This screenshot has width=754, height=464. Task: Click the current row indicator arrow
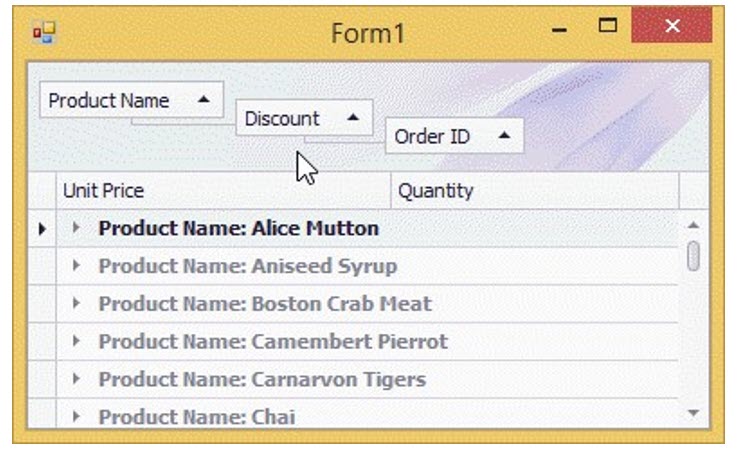pyautogui.click(x=42, y=229)
